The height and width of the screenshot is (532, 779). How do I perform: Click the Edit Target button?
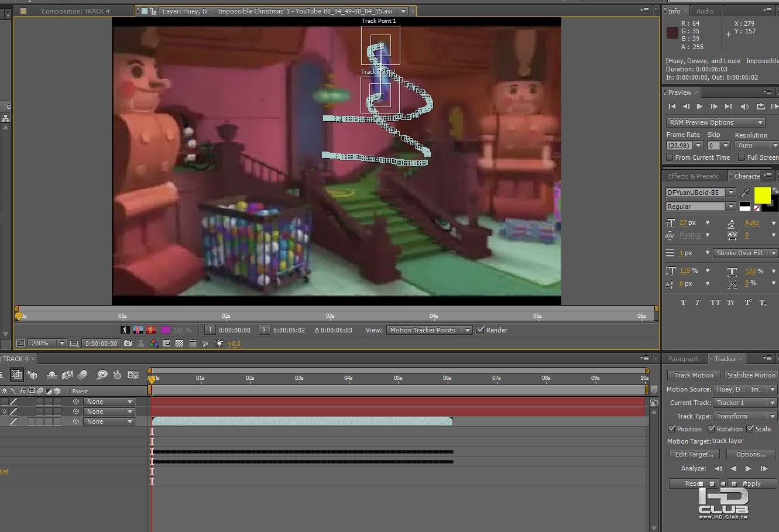[694, 454]
